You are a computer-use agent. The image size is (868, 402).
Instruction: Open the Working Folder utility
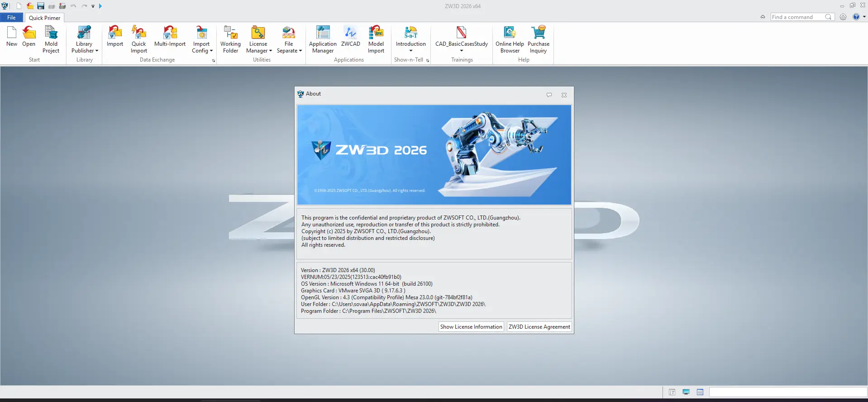pos(231,39)
